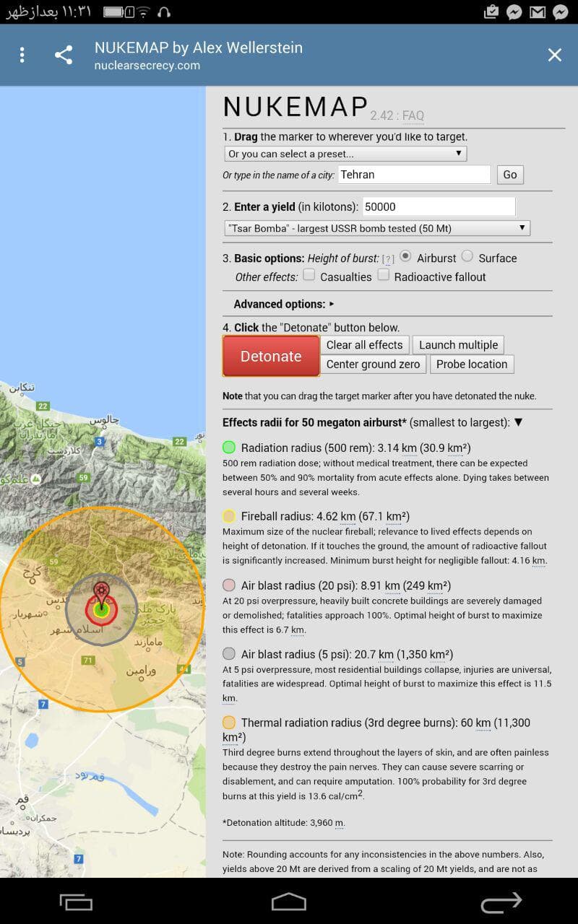Click the red Detonate button
The height and width of the screenshot is (924, 578).
coord(271,356)
